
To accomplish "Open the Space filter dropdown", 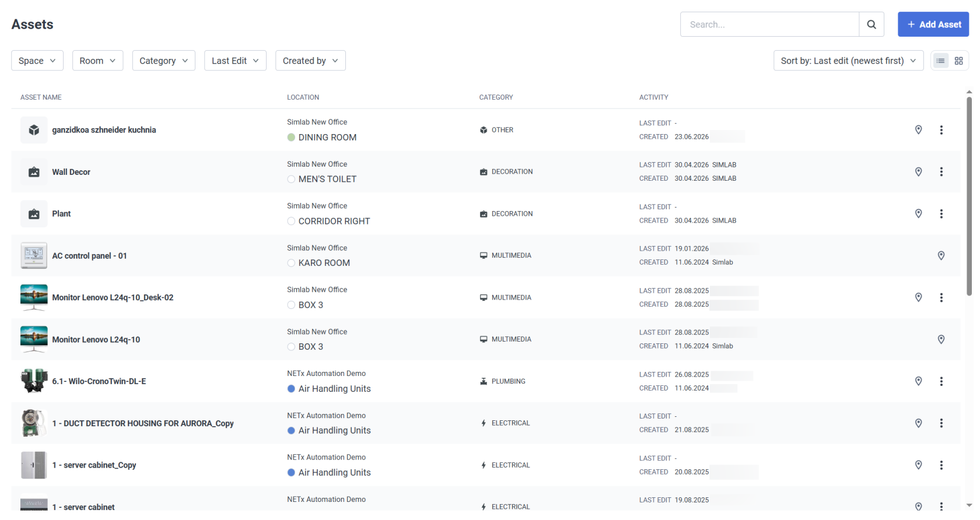I will pyautogui.click(x=37, y=61).
